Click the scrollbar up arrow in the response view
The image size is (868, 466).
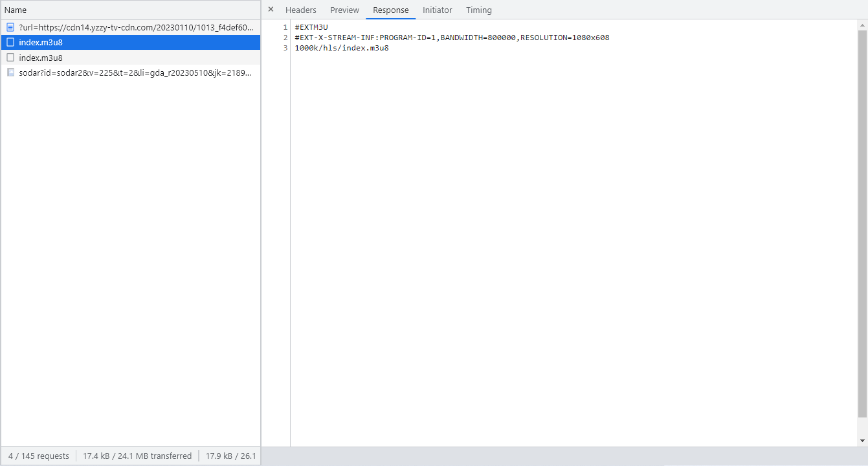point(862,25)
